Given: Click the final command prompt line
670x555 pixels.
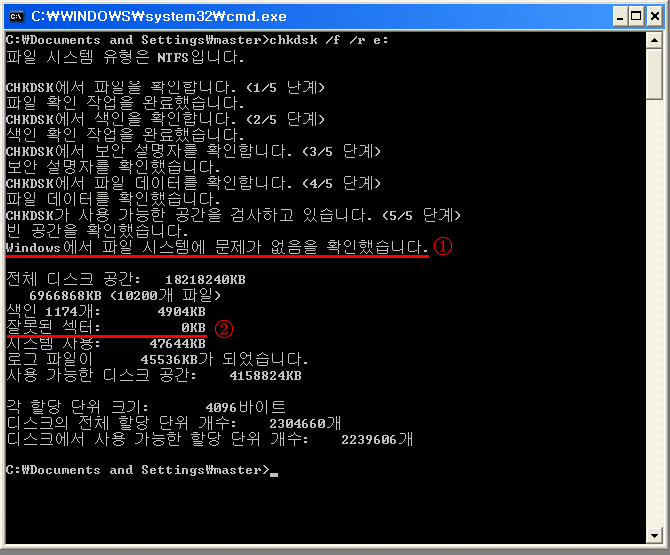Looking at the screenshot, I should click(142, 470).
